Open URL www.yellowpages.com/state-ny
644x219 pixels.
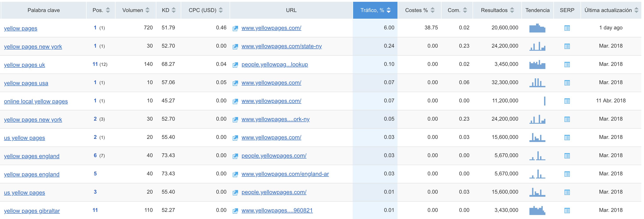coord(282,46)
